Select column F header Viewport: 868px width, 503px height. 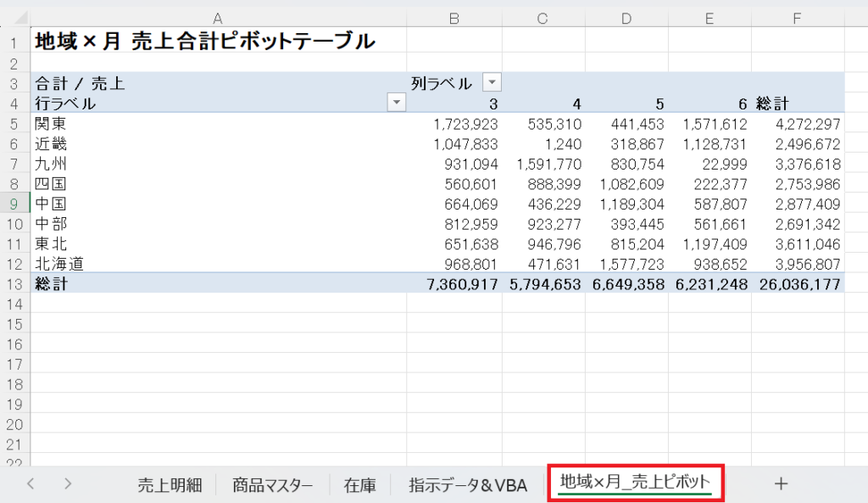click(x=797, y=18)
